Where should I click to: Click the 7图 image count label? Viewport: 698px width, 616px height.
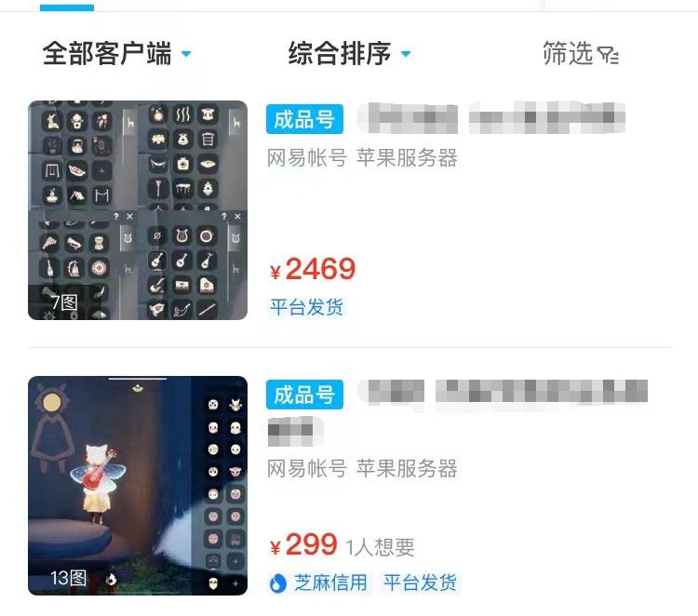[64, 302]
